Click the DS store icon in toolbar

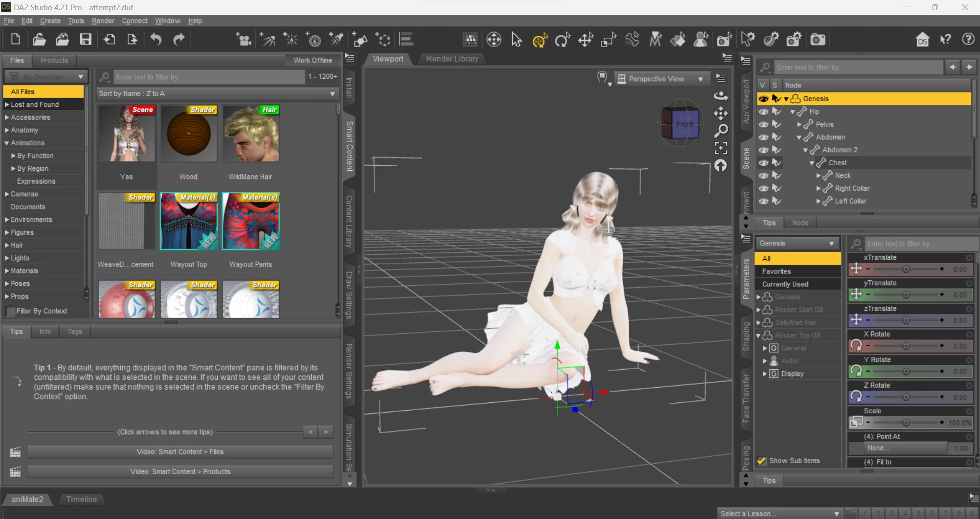[922, 39]
